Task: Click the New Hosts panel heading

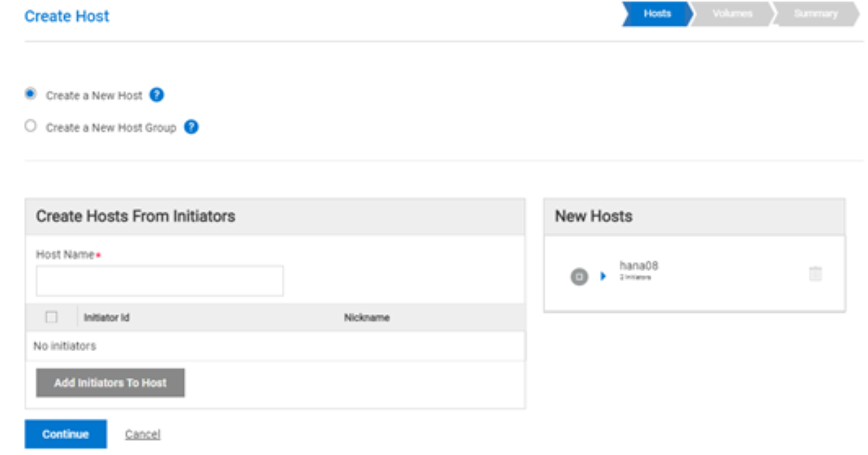Action: [593, 216]
